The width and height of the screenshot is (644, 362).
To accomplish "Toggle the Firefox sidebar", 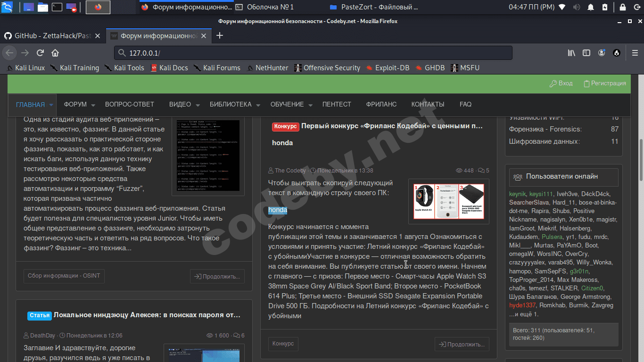I will point(586,53).
